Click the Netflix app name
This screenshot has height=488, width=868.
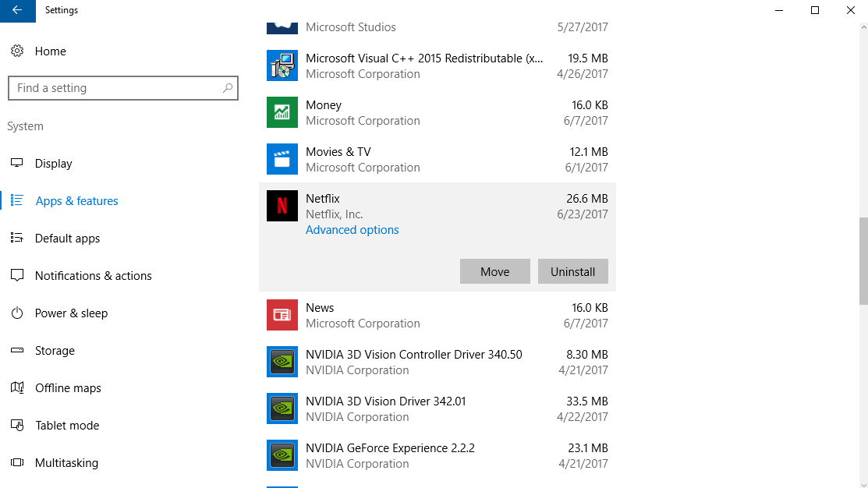tap(323, 199)
